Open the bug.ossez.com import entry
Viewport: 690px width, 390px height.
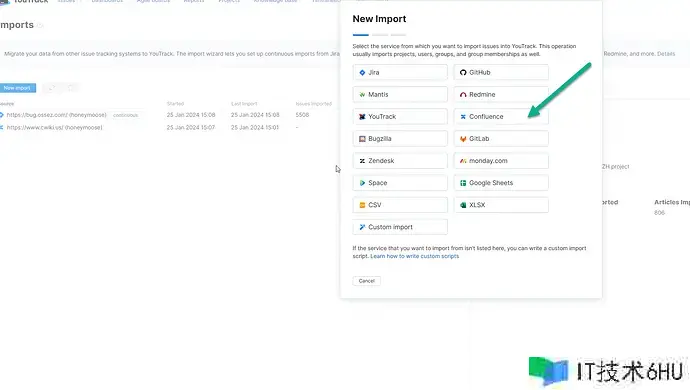[56, 115]
